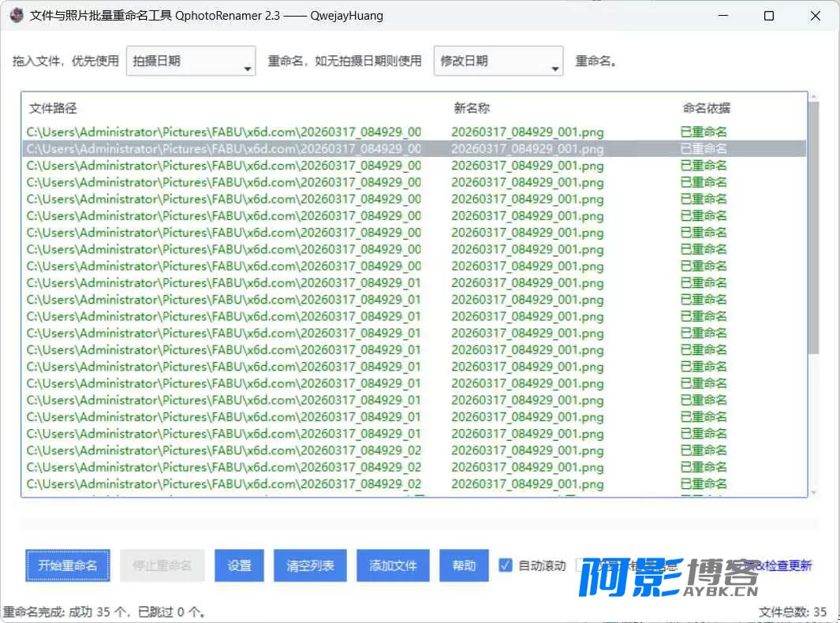Screen dimensions: 840x623
Task: Click the 文件路径 column header
Action: click(x=53, y=108)
